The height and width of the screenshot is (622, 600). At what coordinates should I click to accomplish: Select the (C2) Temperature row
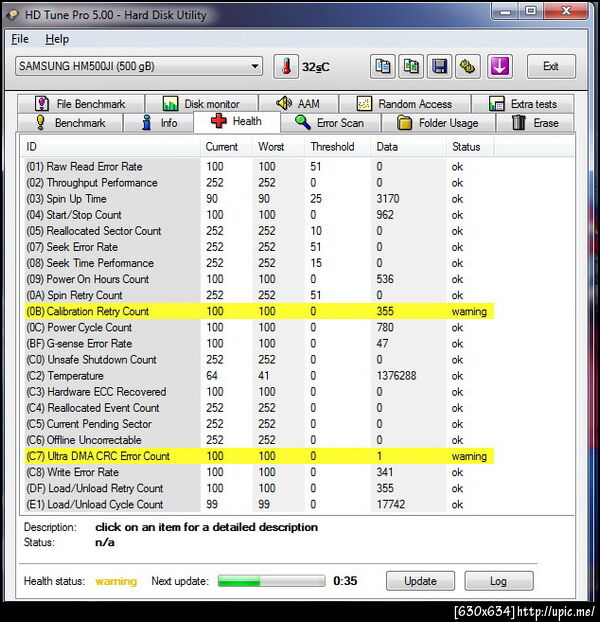[x=257, y=376]
